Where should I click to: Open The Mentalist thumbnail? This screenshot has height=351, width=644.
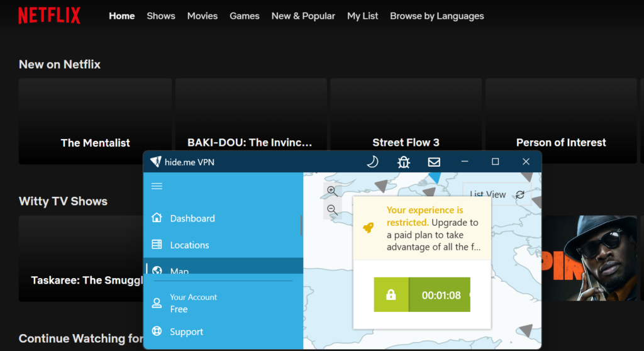point(95,121)
